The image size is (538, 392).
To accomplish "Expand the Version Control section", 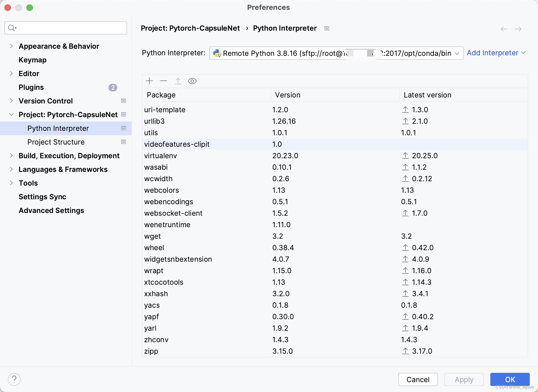I will point(11,101).
